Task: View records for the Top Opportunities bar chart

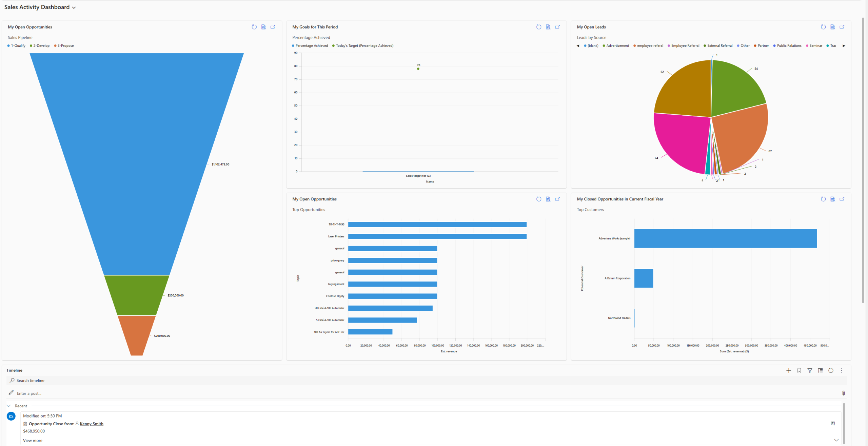Action: click(x=548, y=199)
